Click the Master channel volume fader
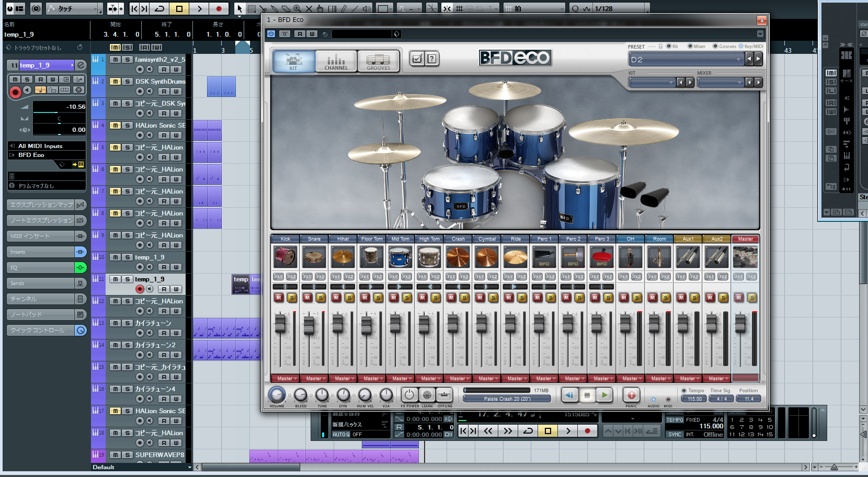Image resolution: width=868 pixels, height=477 pixels. [x=740, y=323]
